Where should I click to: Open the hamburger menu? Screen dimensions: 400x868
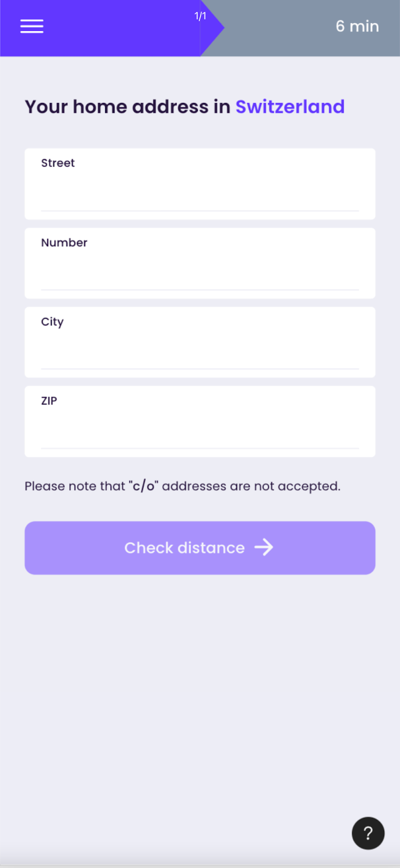[32, 26]
